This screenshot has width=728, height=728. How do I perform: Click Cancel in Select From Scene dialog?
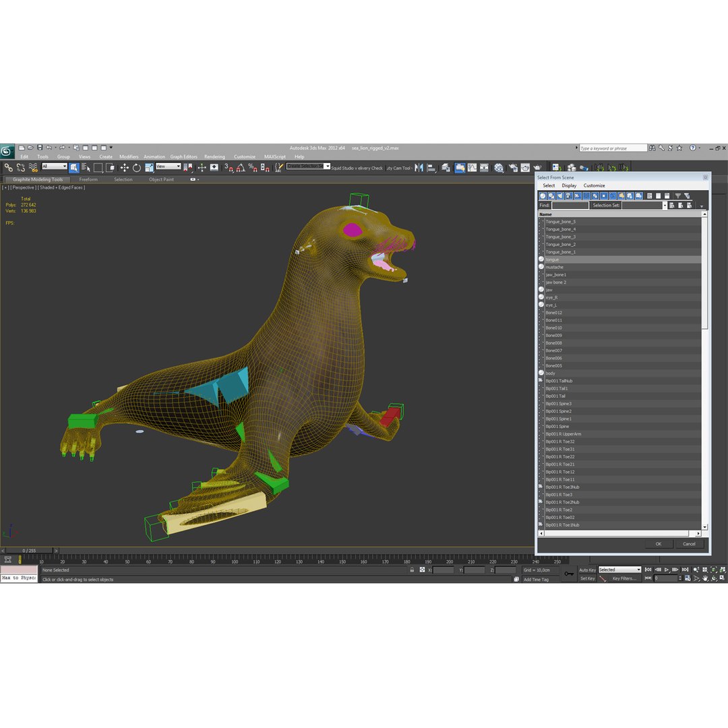point(689,544)
